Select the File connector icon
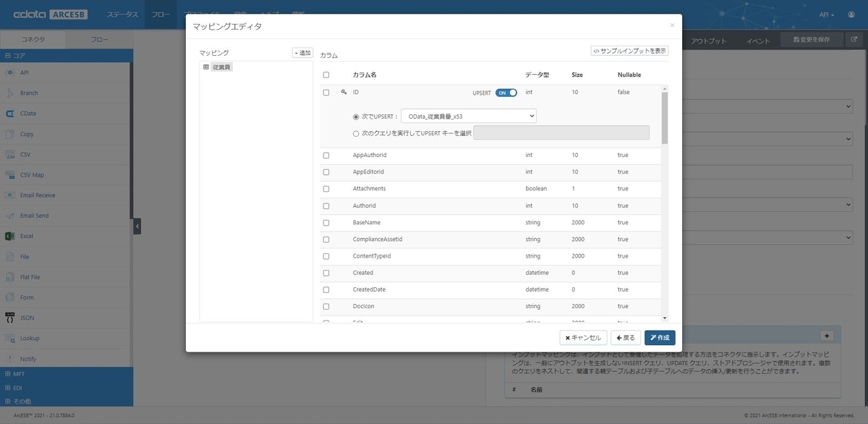868x424 pixels. tap(10, 256)
